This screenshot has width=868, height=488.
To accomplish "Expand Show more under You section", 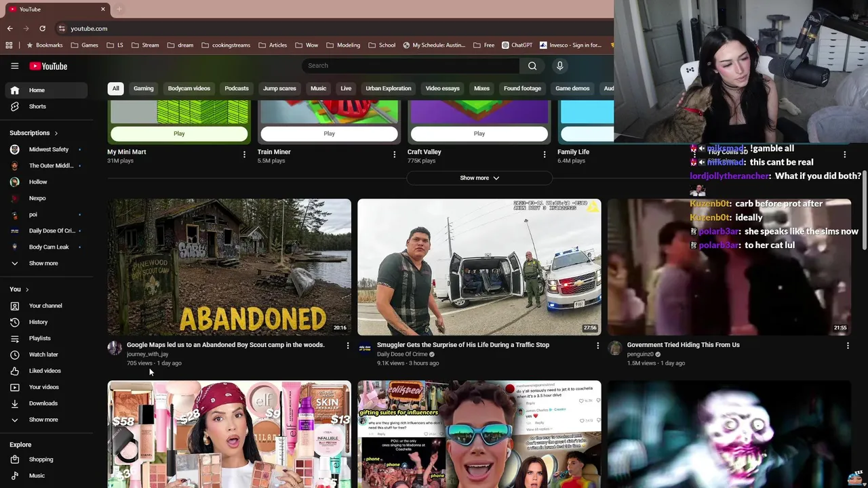I will point(46,420).
